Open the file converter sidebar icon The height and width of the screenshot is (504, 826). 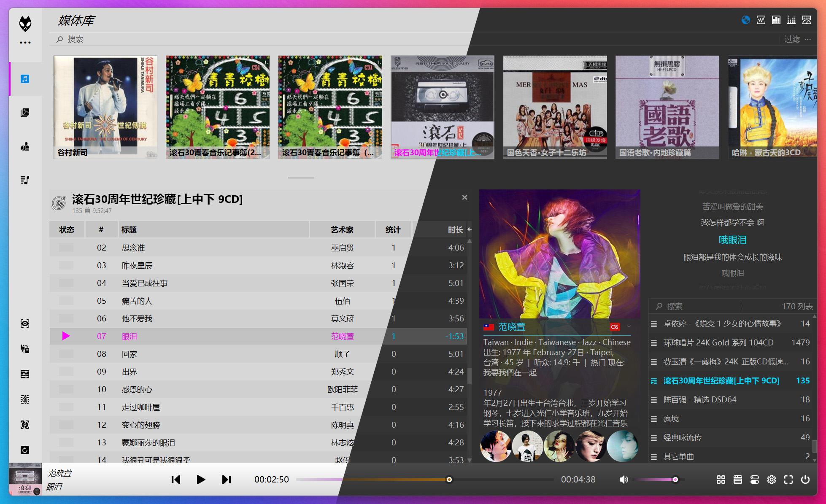coord(25,349)
